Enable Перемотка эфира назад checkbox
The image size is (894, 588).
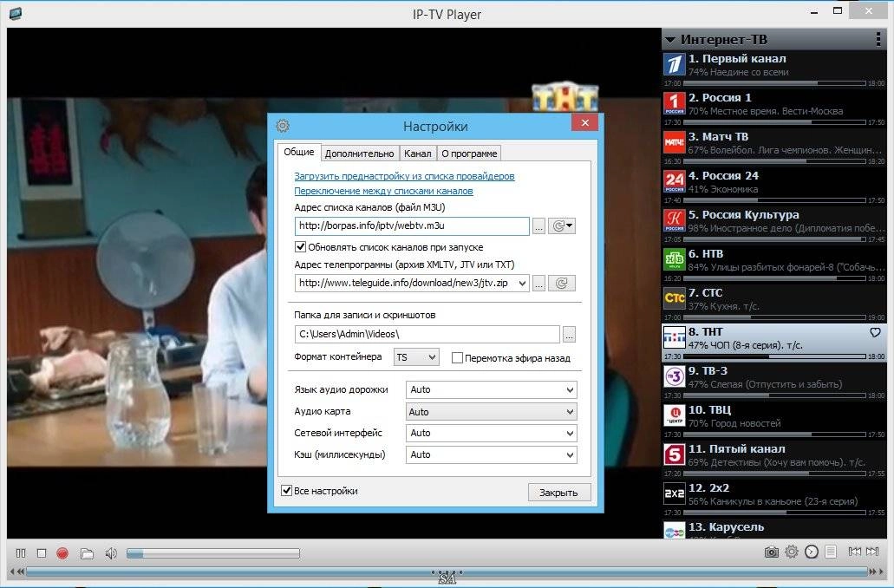(x=457, y=357)
